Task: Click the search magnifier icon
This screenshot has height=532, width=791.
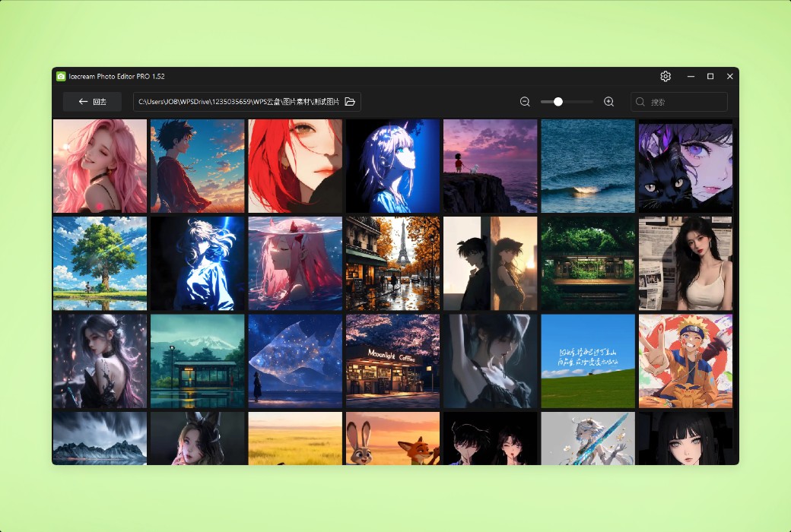Action: click(x=640, y=101)
